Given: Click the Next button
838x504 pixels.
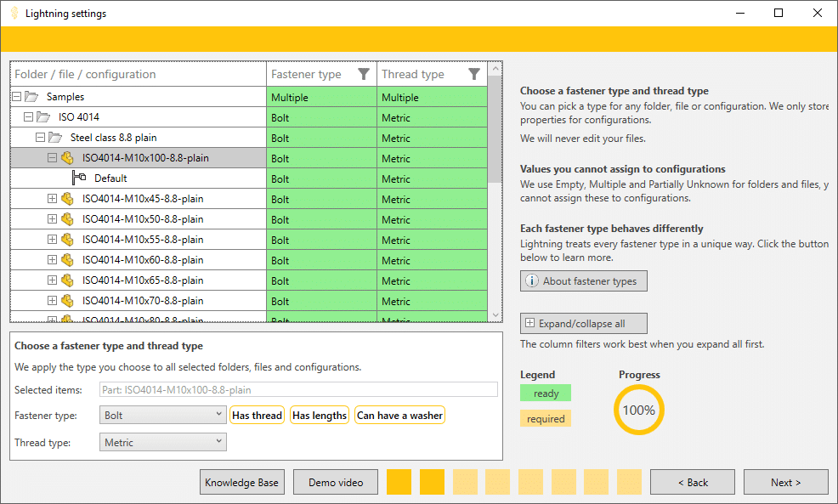Looking at the screenshot, I should click(x=785, y=482).
